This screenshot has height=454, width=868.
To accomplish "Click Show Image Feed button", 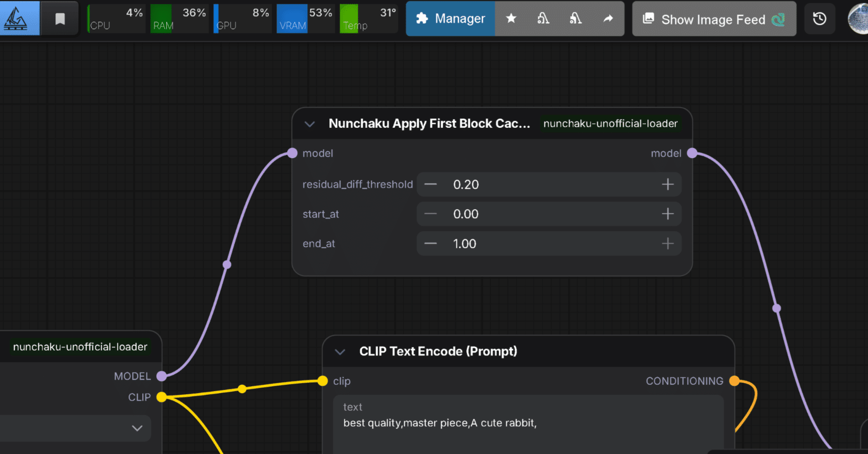I will [x=714, y=19].
